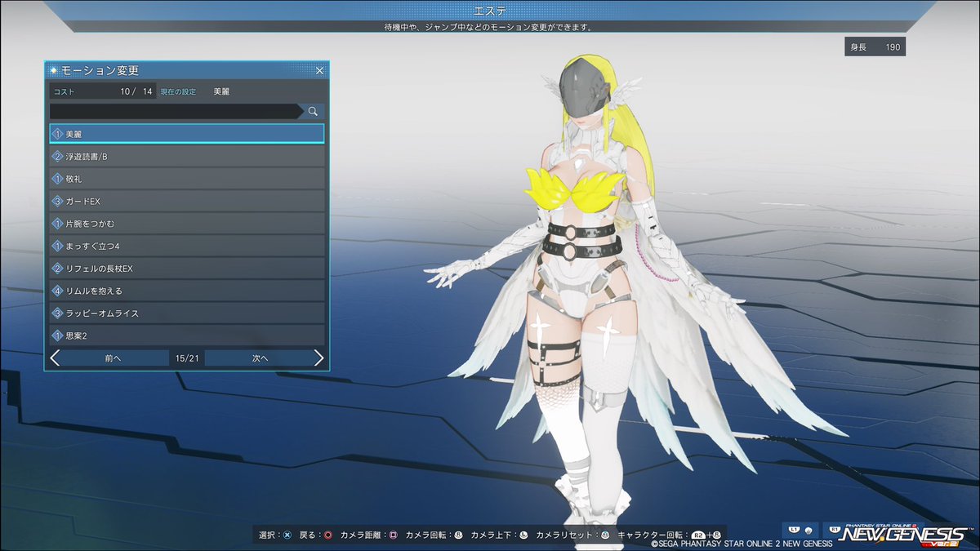The image size is (980, 551).
Task: Go to previous page with 前へ
Action: [113, 358]
